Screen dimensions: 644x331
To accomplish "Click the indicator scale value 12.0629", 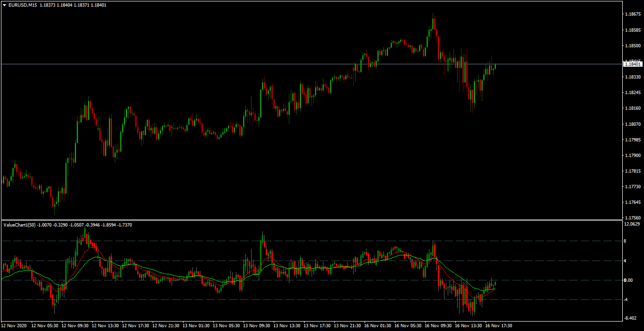I will 632,224.
